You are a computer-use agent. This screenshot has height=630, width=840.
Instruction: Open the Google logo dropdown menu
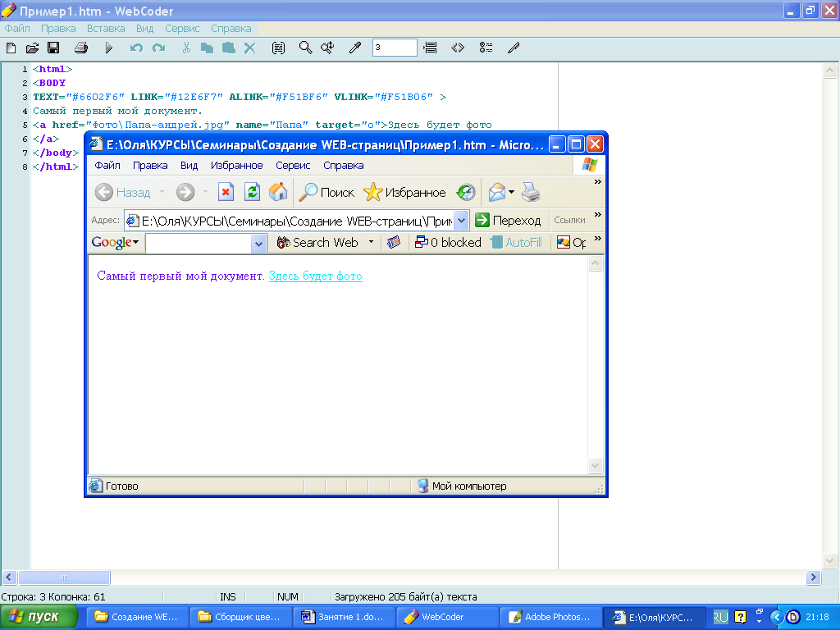[x=115, y=242]
